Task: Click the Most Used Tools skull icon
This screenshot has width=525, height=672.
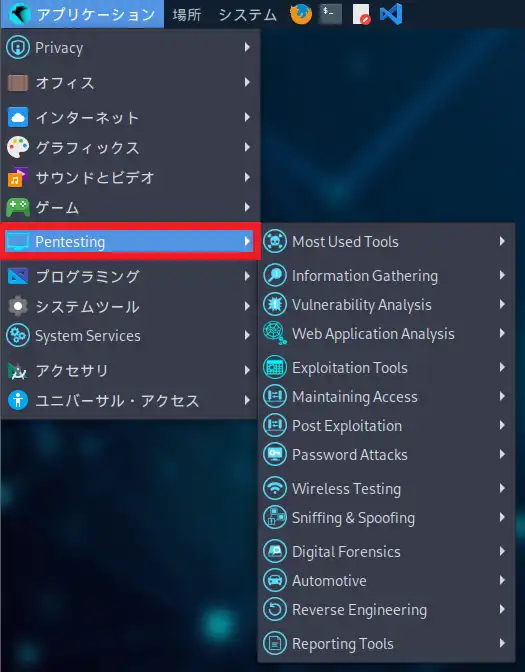Action: point(275,241)
